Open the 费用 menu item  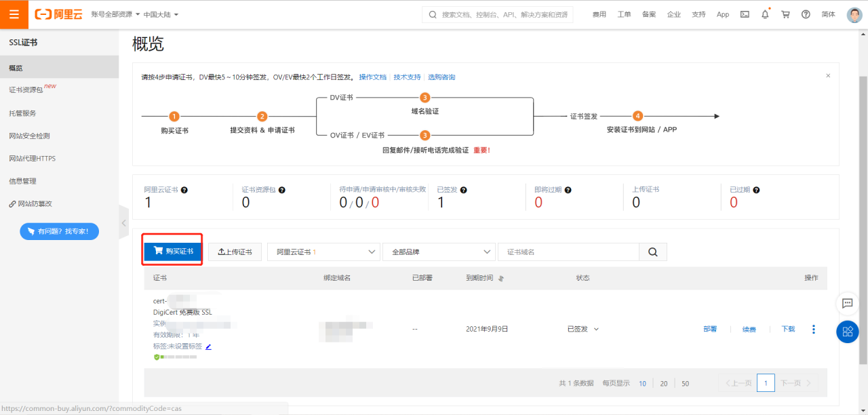[599, 14]
